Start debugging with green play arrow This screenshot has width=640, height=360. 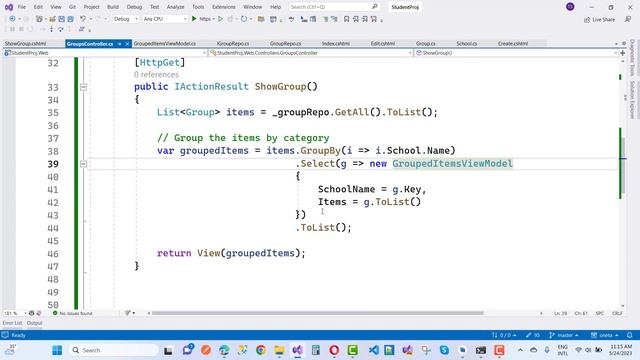[194, 19]
